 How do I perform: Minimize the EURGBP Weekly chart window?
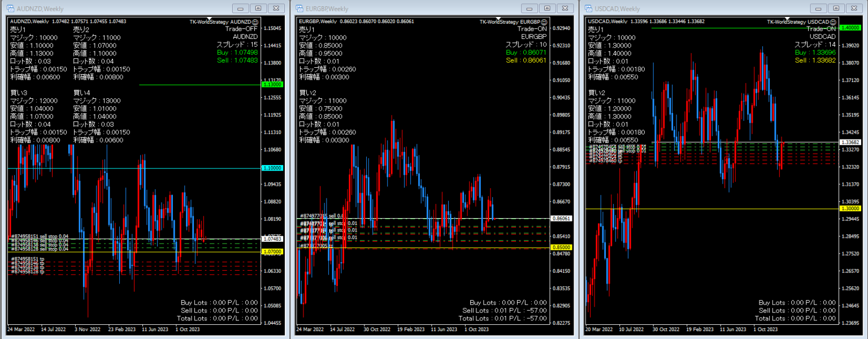click(530, 8)
